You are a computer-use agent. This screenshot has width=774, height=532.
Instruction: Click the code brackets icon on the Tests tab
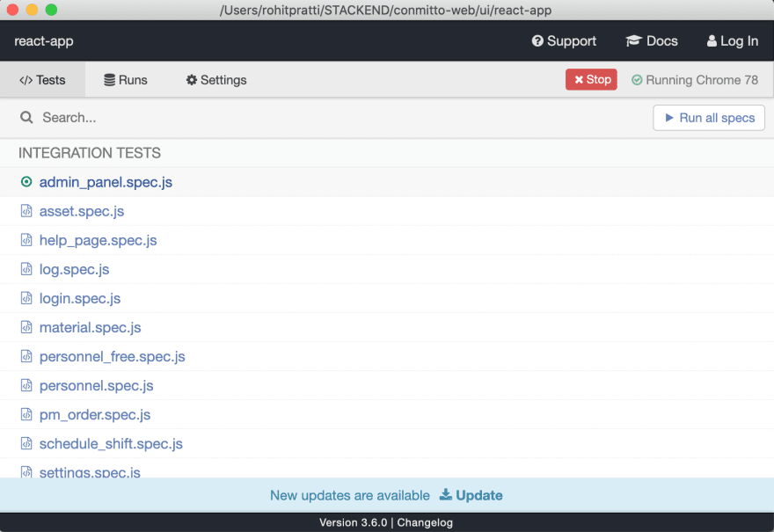click(26, 80)
